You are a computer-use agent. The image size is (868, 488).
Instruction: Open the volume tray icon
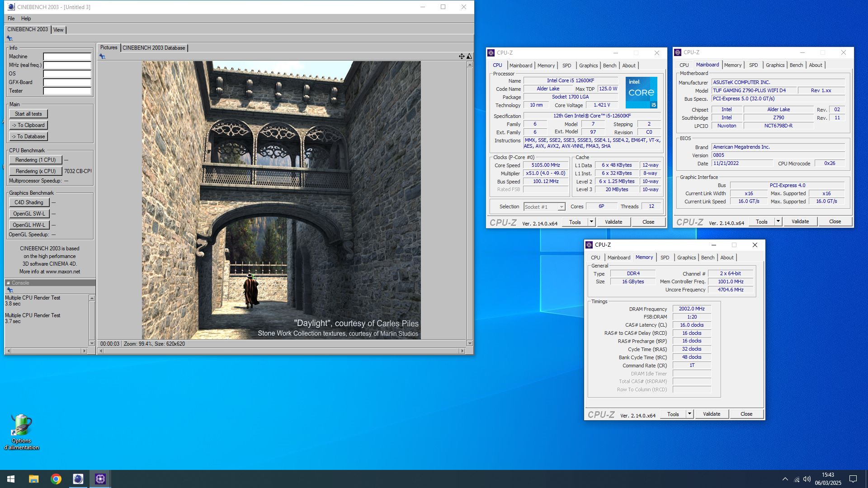tap(807, 479)
